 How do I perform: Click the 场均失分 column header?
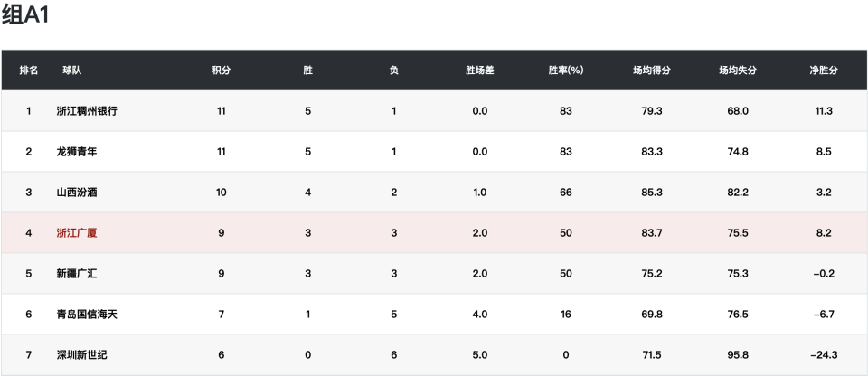[x=738, y=70]
